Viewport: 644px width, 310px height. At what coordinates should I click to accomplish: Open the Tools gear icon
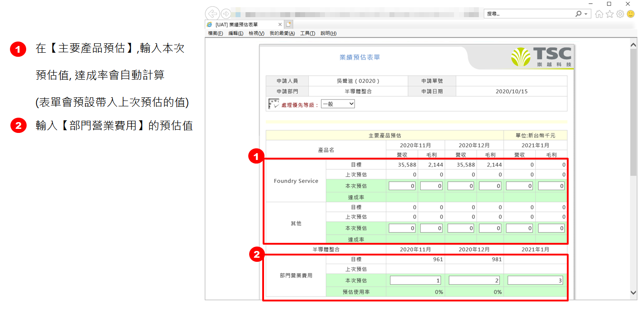[x=620, y=14]
